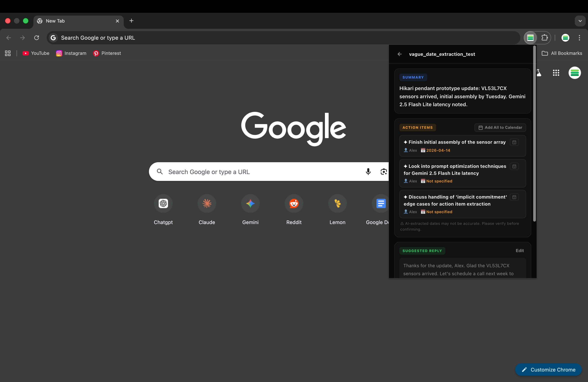The image size is (588, 382).
Task: Open the Claude shortcut tile
Action: [207, 204]
